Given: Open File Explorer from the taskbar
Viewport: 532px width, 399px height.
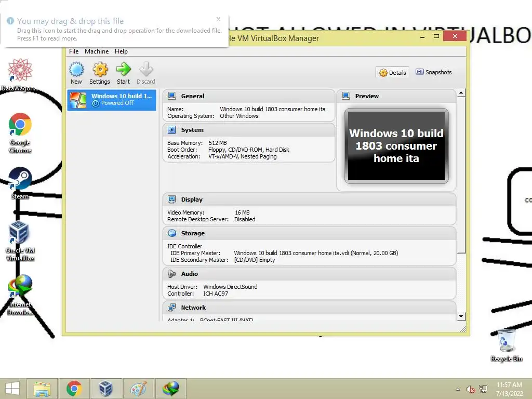Looking at the screenshot, I should (x=42, y=389).
